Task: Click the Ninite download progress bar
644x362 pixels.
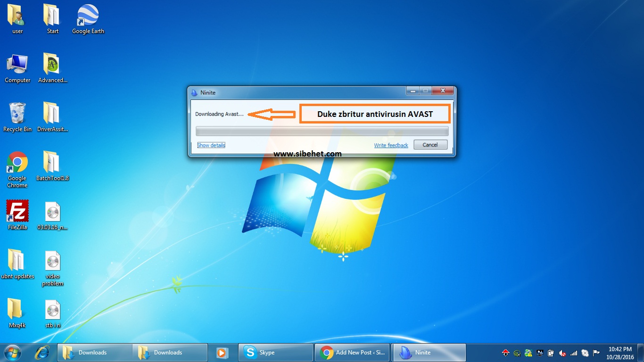Action: tap(322, 131)
